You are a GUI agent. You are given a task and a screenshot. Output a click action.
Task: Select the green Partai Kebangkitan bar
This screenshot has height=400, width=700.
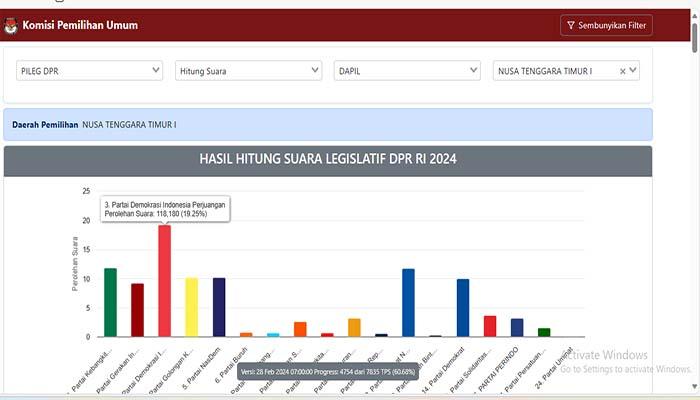pos(110,303)
